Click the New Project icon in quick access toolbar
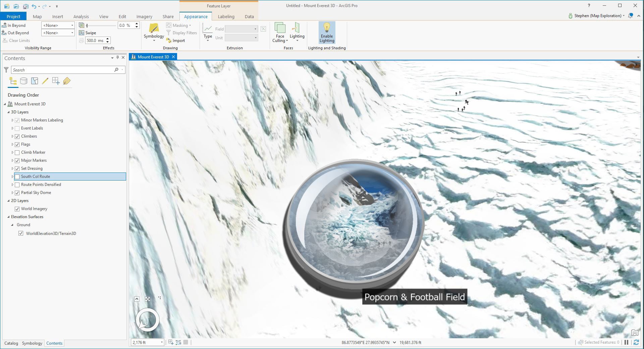Viewport: 644px width, 349px height. (x=7, y=6)
